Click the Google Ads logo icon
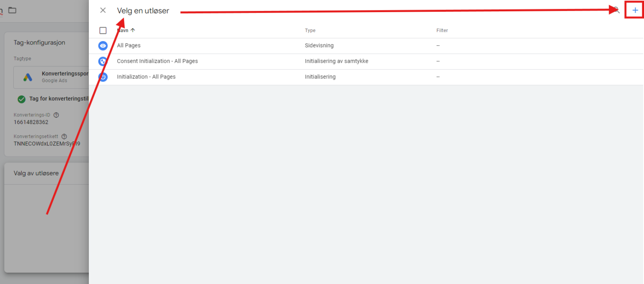The height and width of the screenshot is (284, 644). coord(28,77)
